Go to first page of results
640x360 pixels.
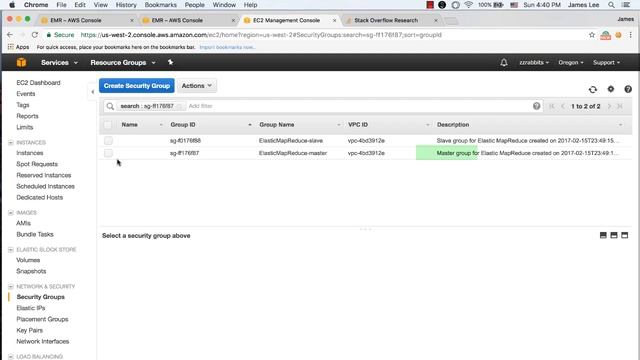click(552, 106)
